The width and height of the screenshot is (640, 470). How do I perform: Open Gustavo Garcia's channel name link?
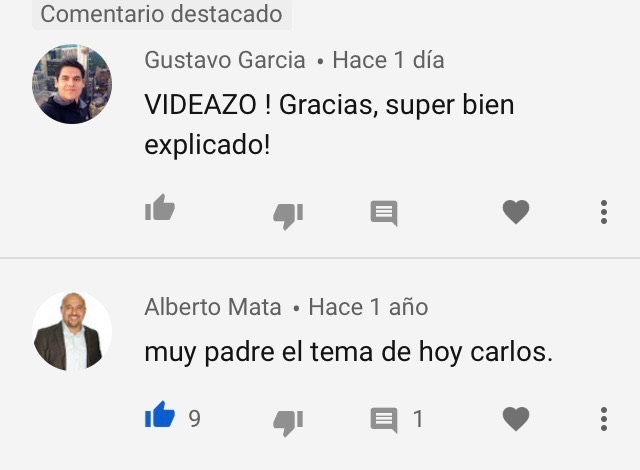(225, 60)
